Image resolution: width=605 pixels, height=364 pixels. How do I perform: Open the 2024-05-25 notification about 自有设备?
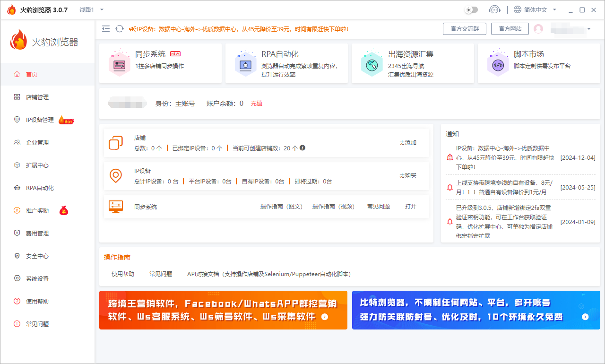[x=520, y=187]
